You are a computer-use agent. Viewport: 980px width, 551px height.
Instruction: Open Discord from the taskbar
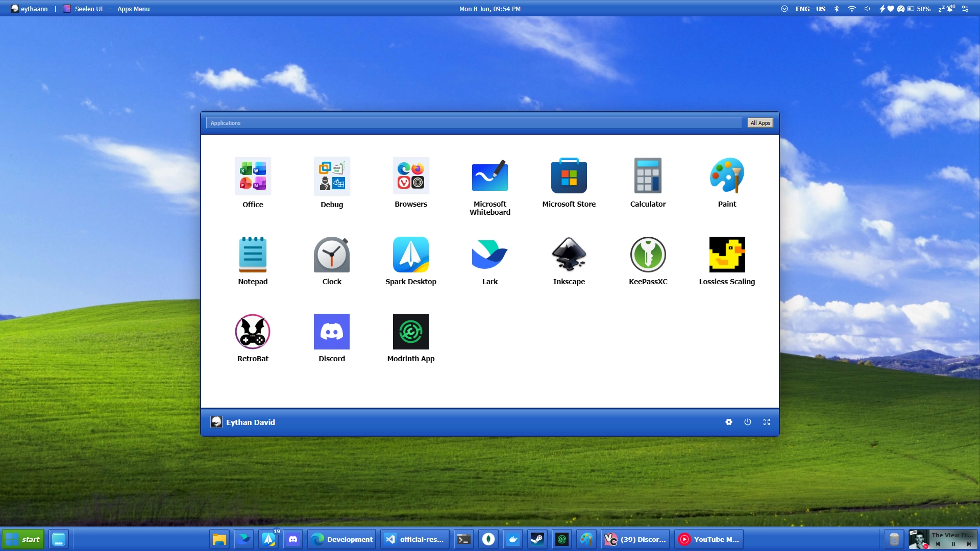pos(293,539)
